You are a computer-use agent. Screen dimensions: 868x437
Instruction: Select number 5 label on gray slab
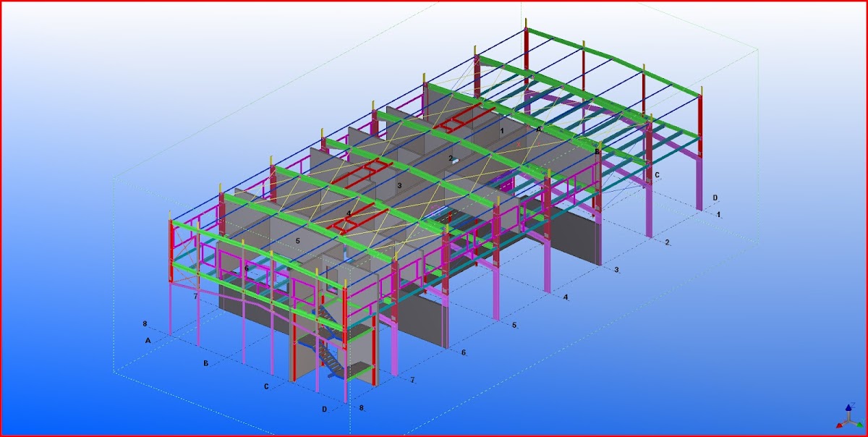click(x=297, y=239)
